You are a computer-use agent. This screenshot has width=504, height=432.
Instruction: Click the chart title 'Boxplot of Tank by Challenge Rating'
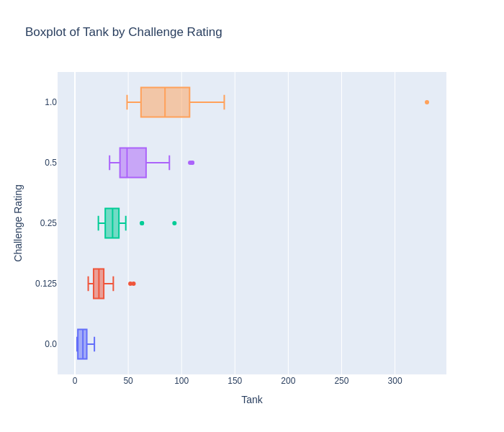click(x=124, y=32)
